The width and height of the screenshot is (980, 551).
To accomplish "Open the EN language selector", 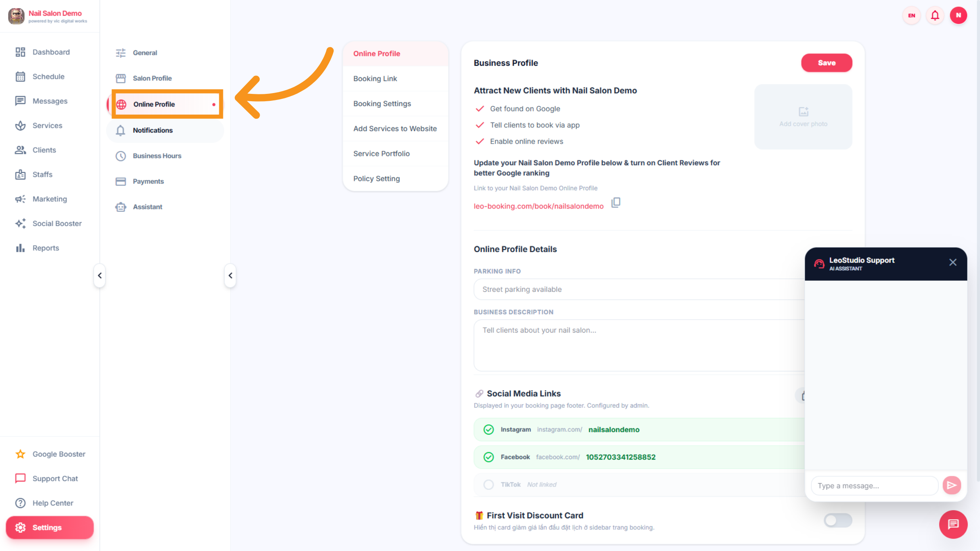I will tap(911, 16).
